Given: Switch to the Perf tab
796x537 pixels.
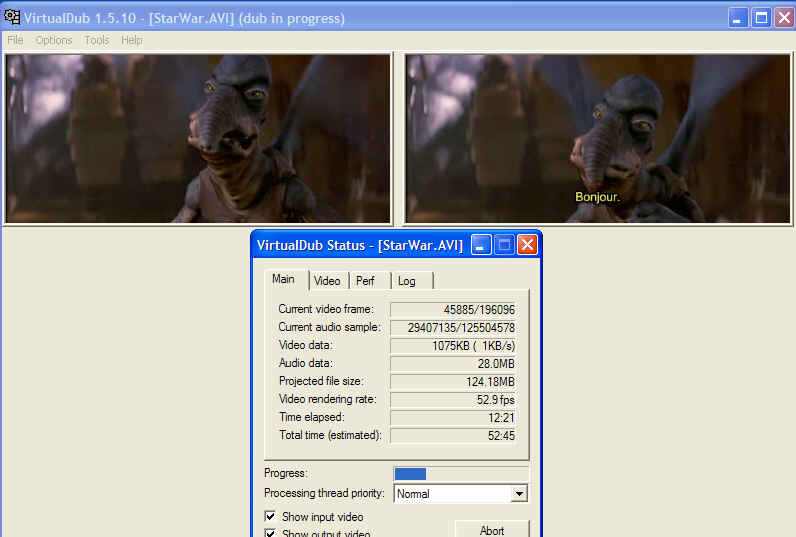Looking at the screenshot, I should pyautogui.click(x=369, y=281).
